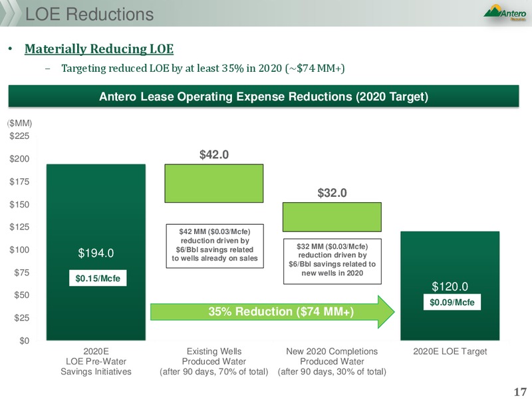Select the light green $42.0 bar
Image resolution: width=532 pixels, height=399 pixels.
(x=214, y=184)
